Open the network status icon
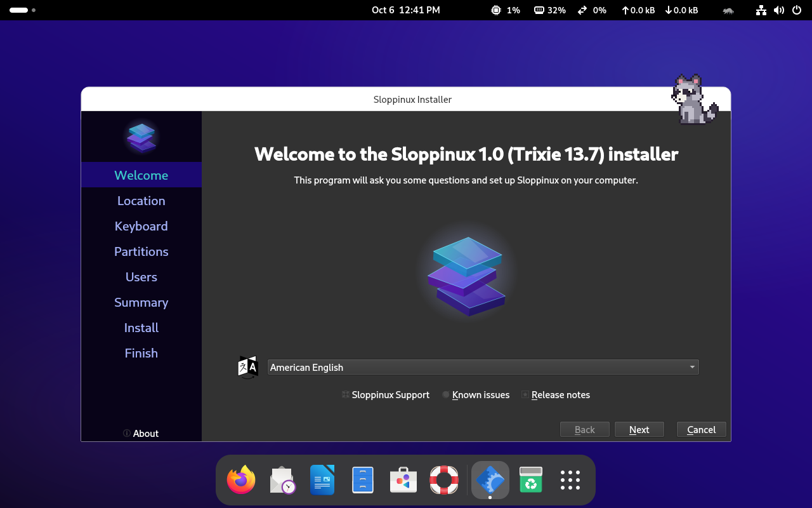The height and width of the screenshot is (508, 812). click(x=761, y=10)
